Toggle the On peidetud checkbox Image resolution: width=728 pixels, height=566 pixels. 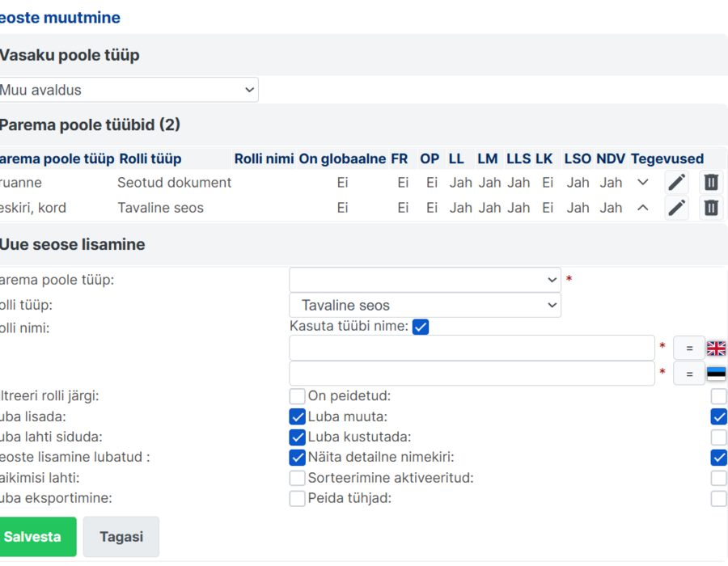(719, 396)
